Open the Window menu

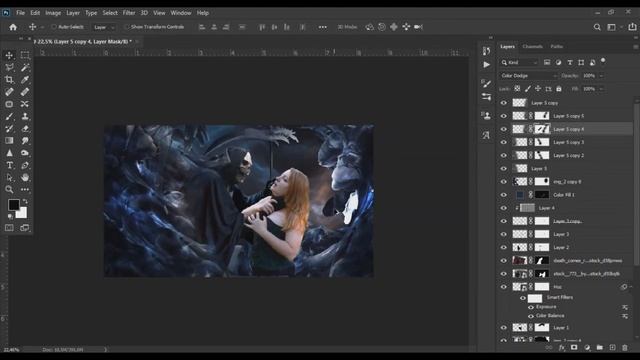[x=181, y=13]
